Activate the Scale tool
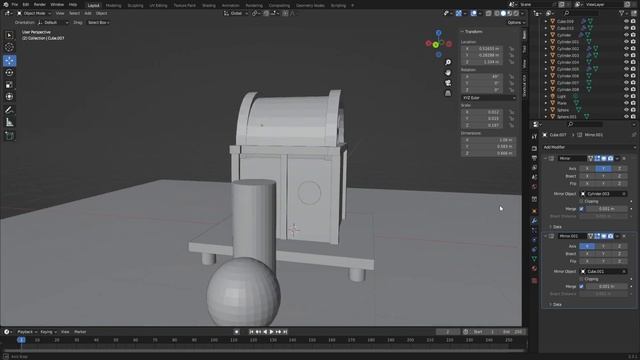 [9, 85]
